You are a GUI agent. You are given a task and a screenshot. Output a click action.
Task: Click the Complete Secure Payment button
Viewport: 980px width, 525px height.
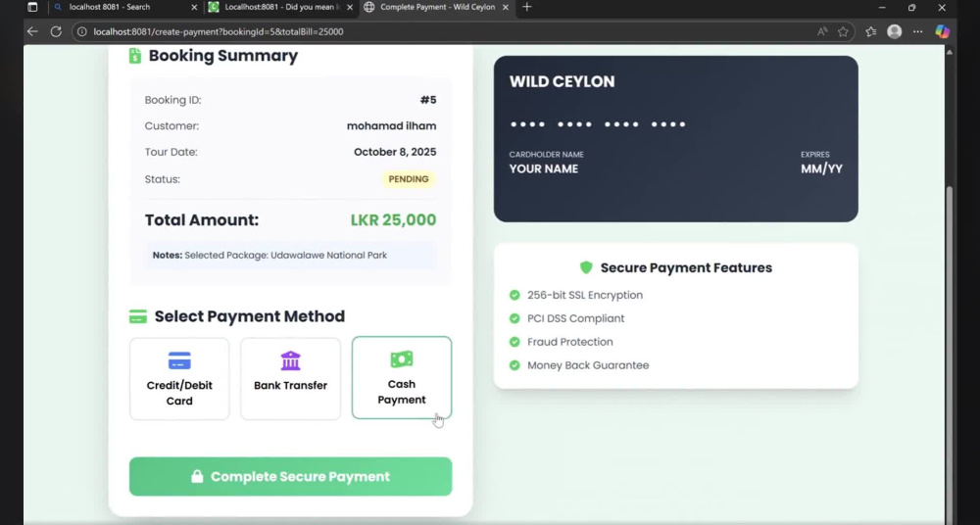(291, 476)
